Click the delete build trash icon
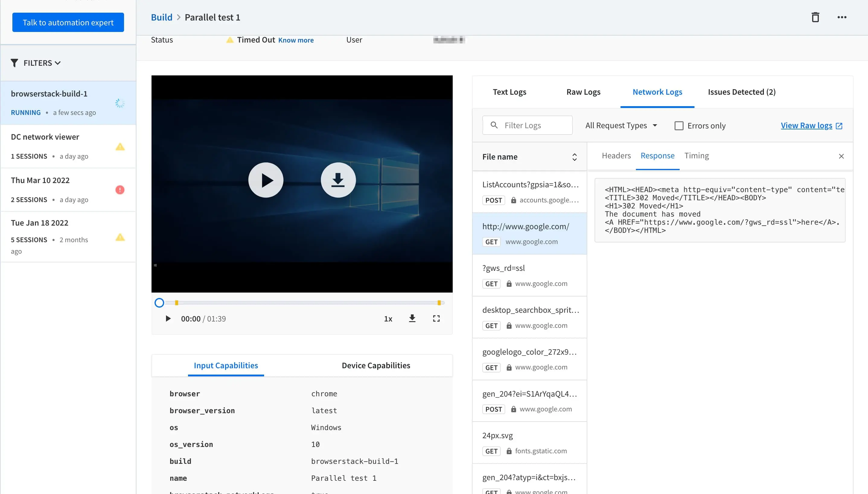The width and height of the screenshot is (868, 494). 815,17
